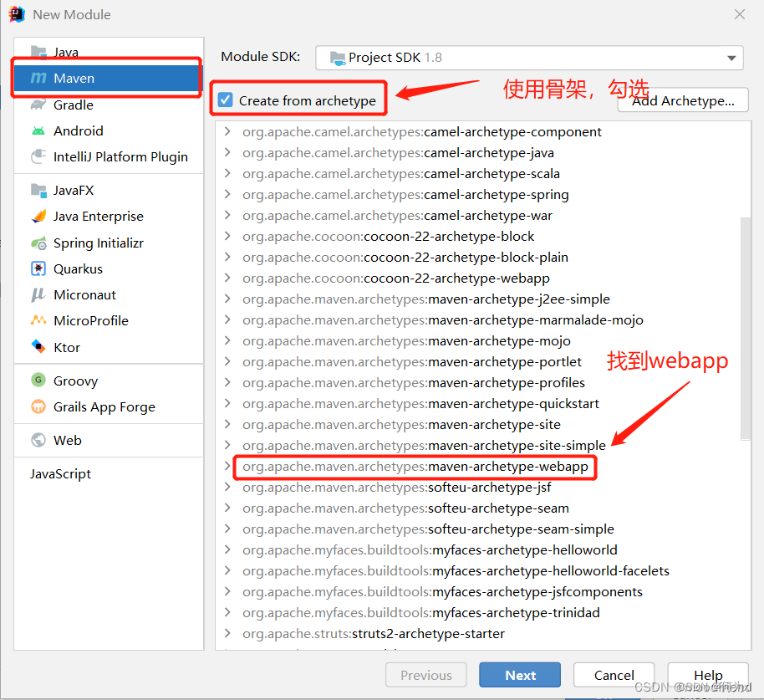
Task: Click the Groovy green circle icon
Action: click(x=38, y=380)
